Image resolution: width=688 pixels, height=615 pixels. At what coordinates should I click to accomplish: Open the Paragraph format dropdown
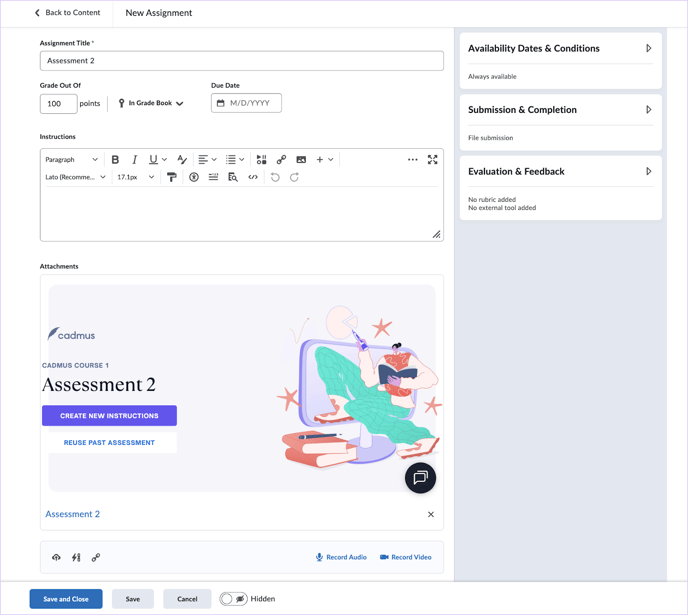pyautogui.click(x=71, y=160)
